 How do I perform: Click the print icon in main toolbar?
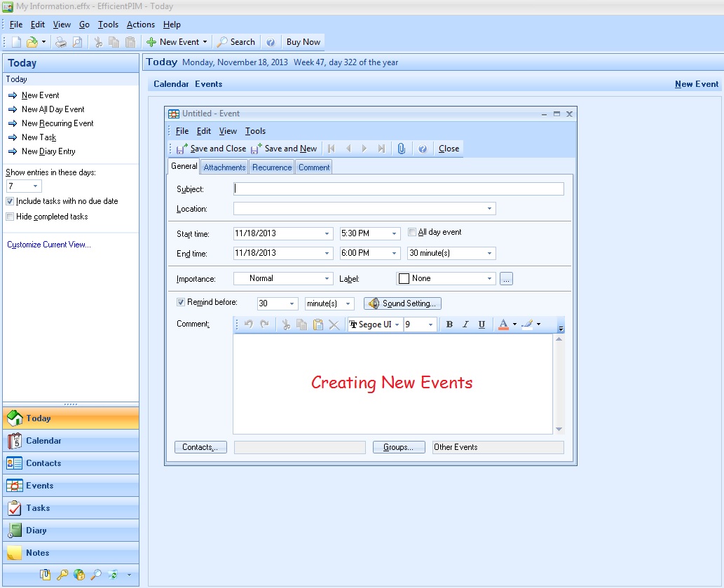[61, 42]
